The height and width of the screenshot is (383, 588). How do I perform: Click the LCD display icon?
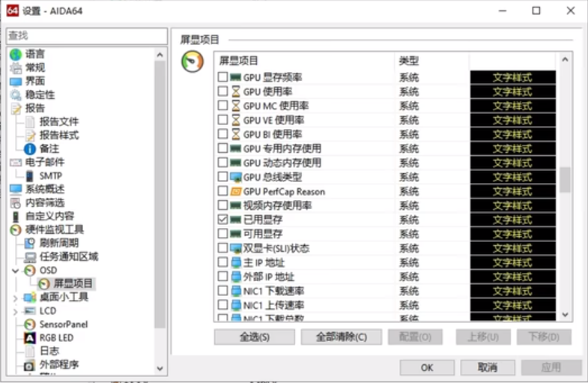click(x=30, y=311)
